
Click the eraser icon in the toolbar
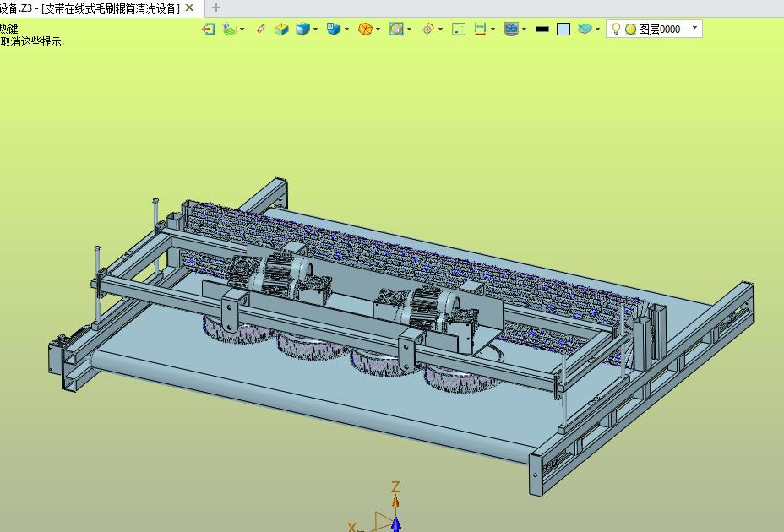pos(260,30)
